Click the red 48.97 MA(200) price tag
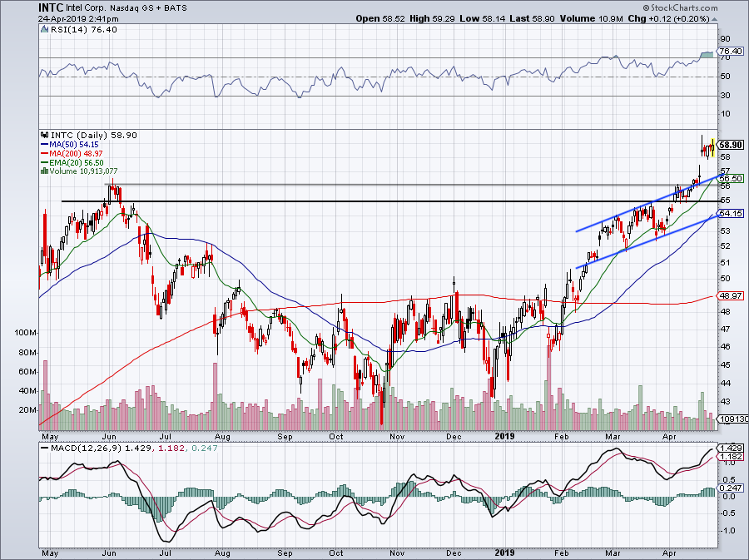 731,296
